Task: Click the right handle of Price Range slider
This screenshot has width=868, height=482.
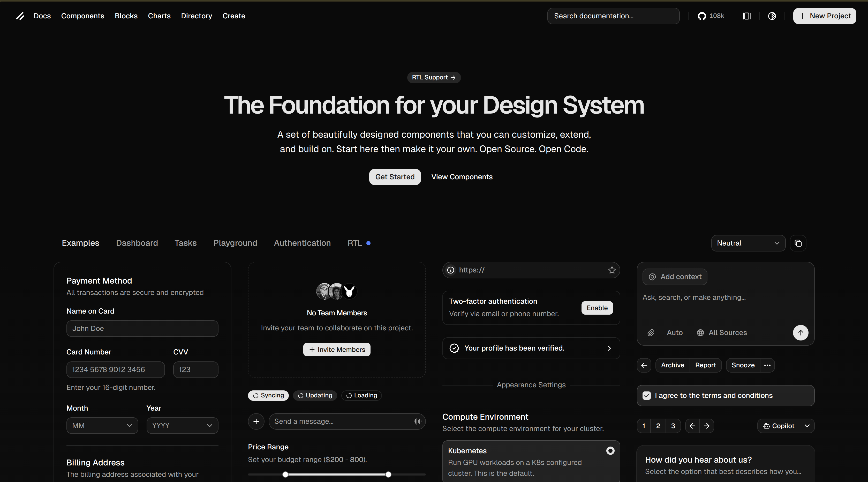Action: pyautogui.click(x=388, y=474)
